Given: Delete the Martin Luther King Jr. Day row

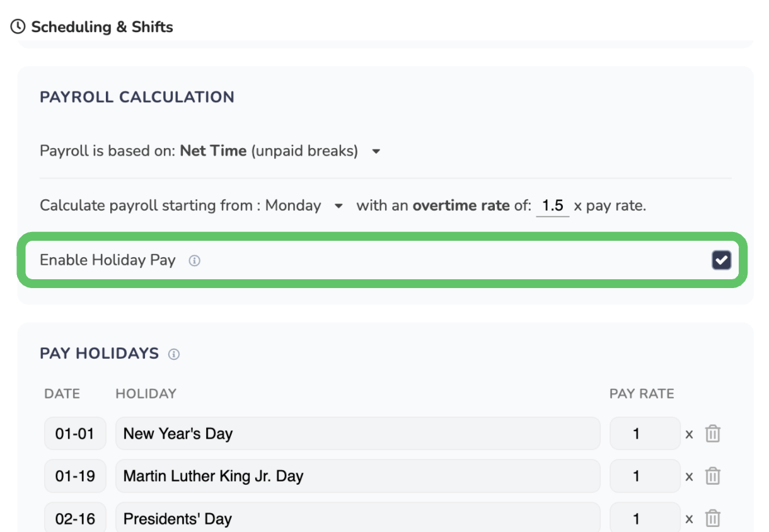Looking at the screenshot, I should point(712,476).
